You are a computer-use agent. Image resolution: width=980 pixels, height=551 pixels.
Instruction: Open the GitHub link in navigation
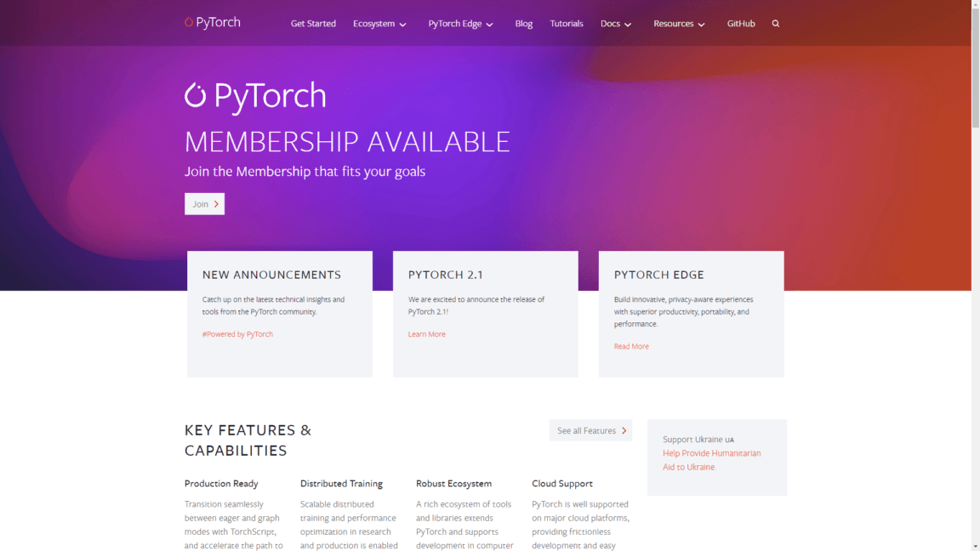point(741,24)
